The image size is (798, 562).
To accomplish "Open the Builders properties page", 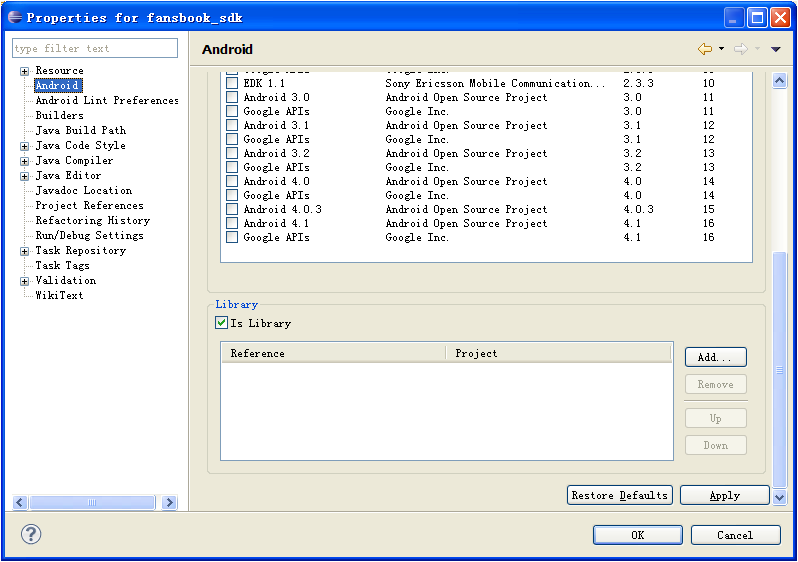I will click(x=60, y=116).
